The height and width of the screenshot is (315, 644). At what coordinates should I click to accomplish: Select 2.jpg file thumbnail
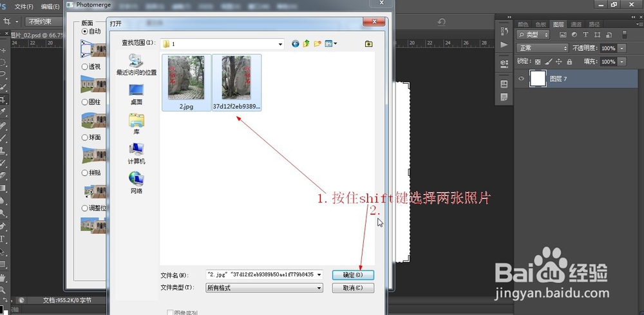[x=187, y=82]
